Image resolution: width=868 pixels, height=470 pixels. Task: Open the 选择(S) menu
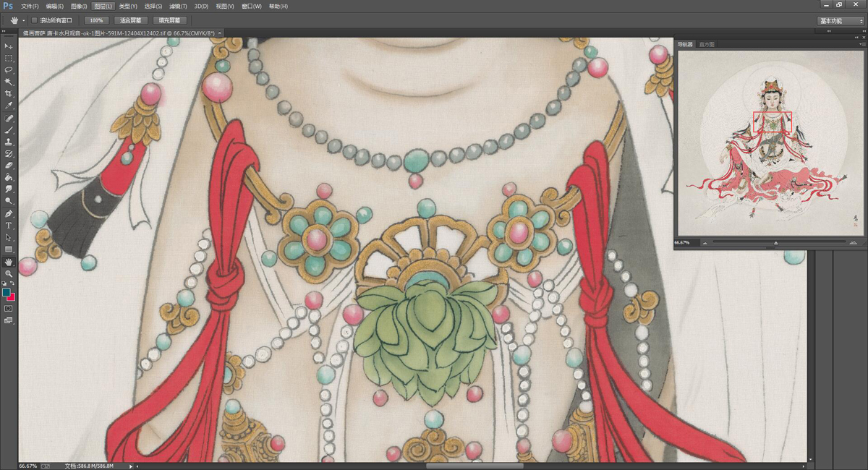pos(153,6)
